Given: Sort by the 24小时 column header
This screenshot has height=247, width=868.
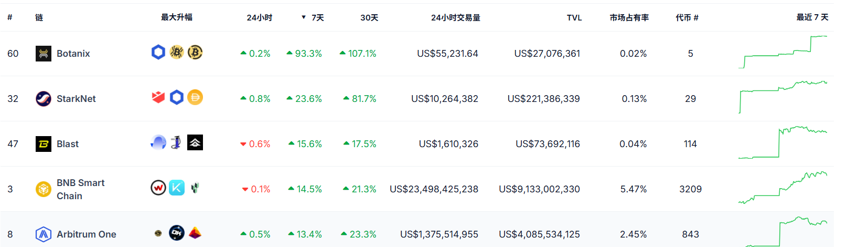Looking at the screenshot, I should tap(259, 18).
